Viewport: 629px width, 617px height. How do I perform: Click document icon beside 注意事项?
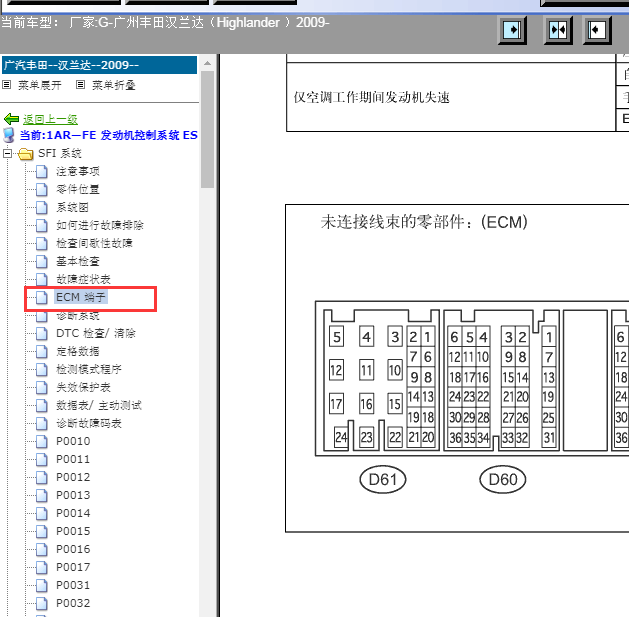point(41,171)
